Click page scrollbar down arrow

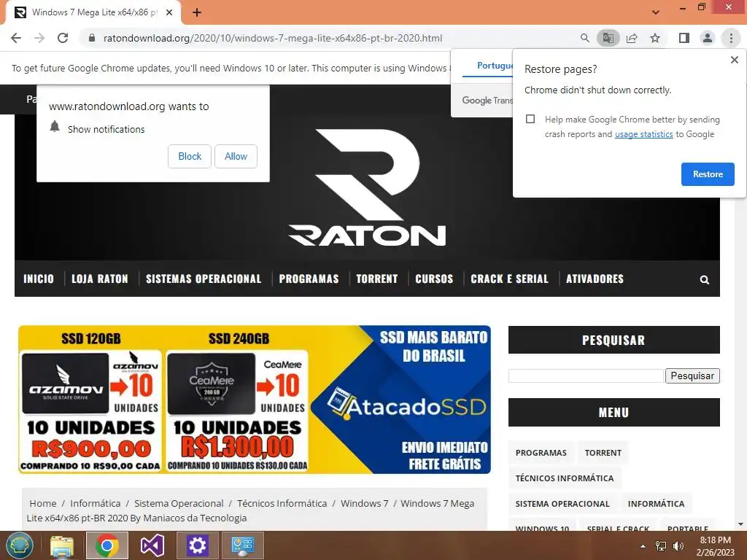tap(740, 524)
